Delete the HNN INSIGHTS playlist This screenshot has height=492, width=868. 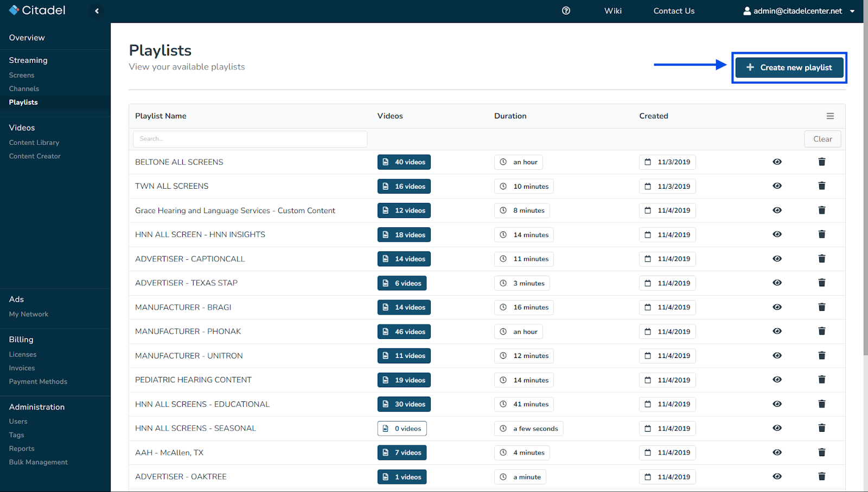coord(822,234)
